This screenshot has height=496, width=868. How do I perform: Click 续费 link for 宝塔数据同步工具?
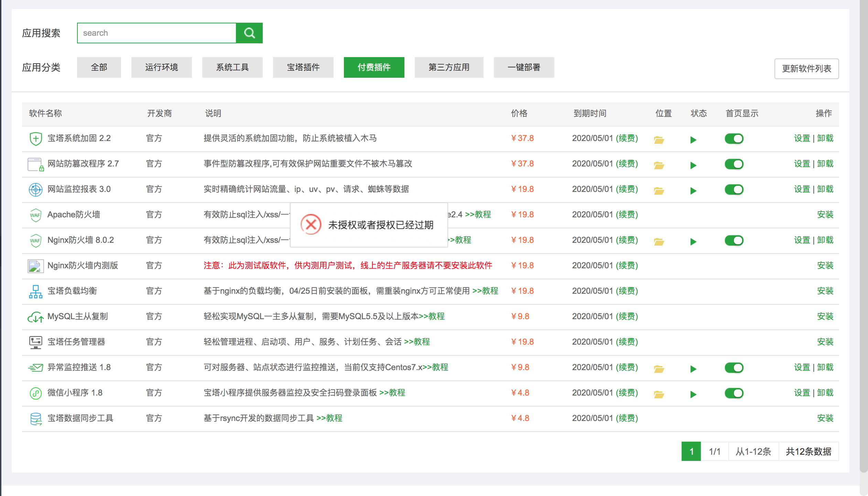627,418
